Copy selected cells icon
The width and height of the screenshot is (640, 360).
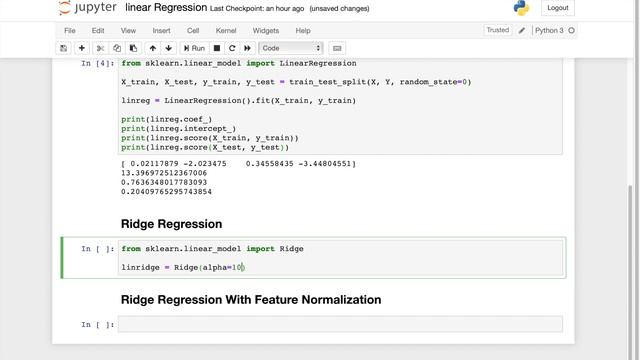tap(117, 48)
